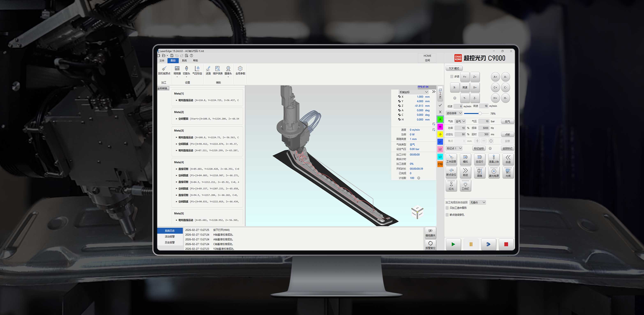Open 全局参数 global parameters gear

[240, 70]
